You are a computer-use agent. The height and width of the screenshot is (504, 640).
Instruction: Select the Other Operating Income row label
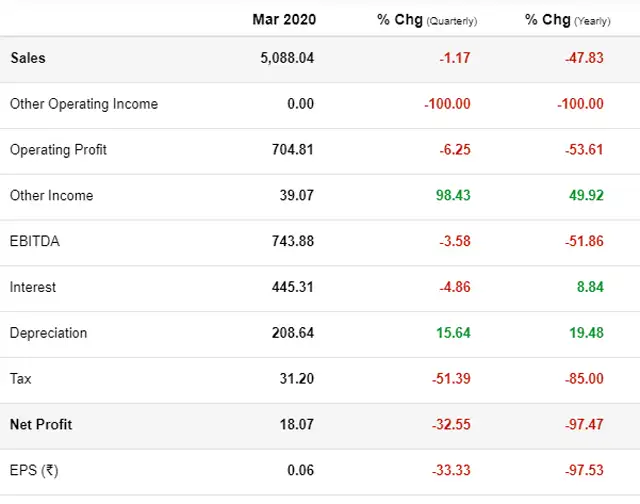(x=84, y=104)
